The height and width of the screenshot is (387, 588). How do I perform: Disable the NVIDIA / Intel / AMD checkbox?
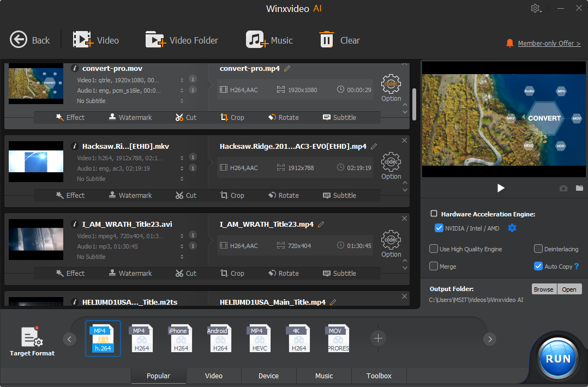point(439,228)
